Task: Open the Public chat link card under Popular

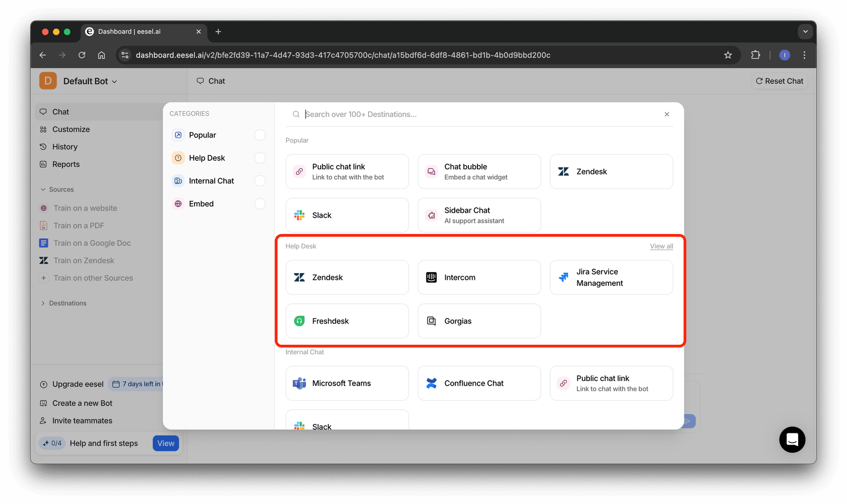Action: click(347, 171)
